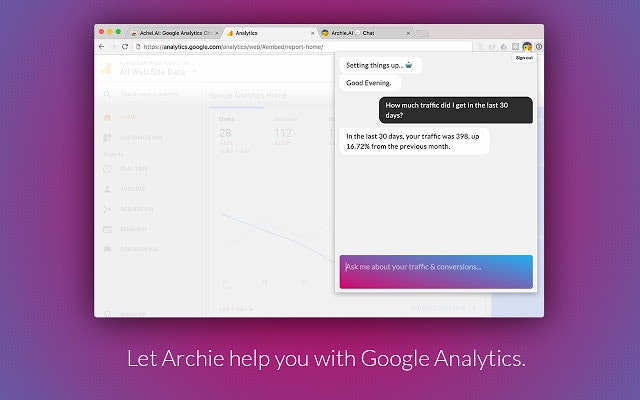Open a new browser tab
Viewport: 640px width, 400px height.
[x=423, y=33]
